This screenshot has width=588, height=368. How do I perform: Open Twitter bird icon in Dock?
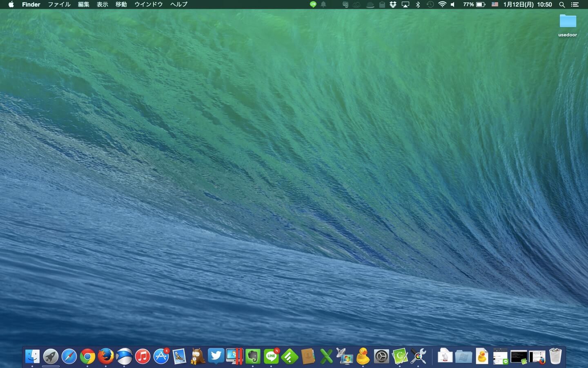click(x=216, y=356)
